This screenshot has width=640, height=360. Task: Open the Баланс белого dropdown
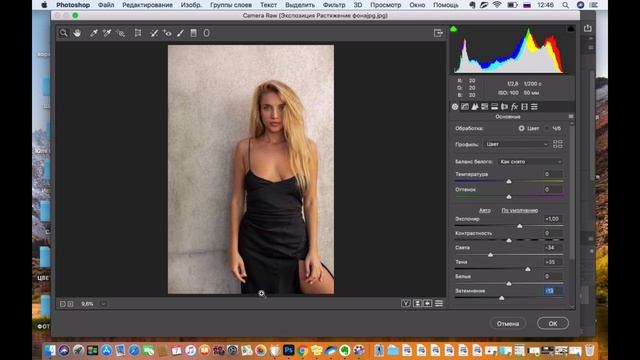pyautogui.click(x=530, y=162)
